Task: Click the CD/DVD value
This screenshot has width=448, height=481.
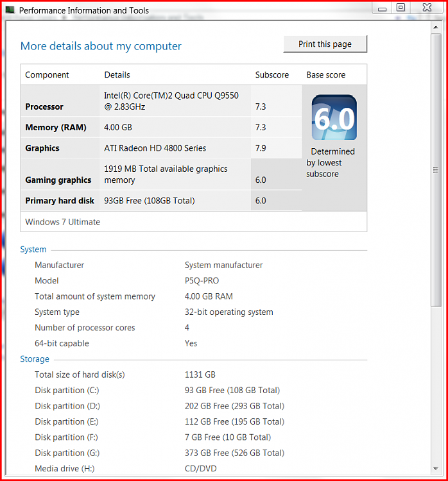Action: pyautogui.click(x=200, y=468)
